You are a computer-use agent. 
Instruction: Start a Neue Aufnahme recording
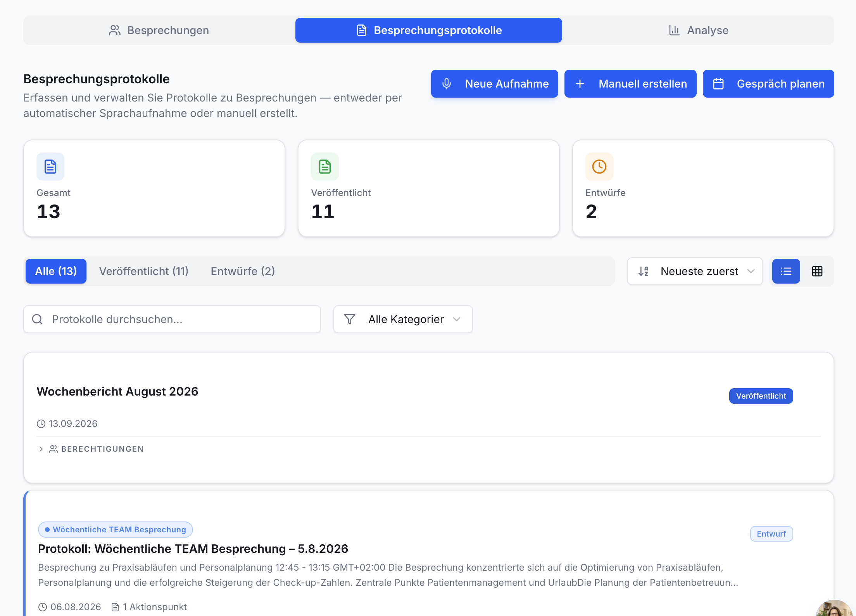(x=494, y=84)
